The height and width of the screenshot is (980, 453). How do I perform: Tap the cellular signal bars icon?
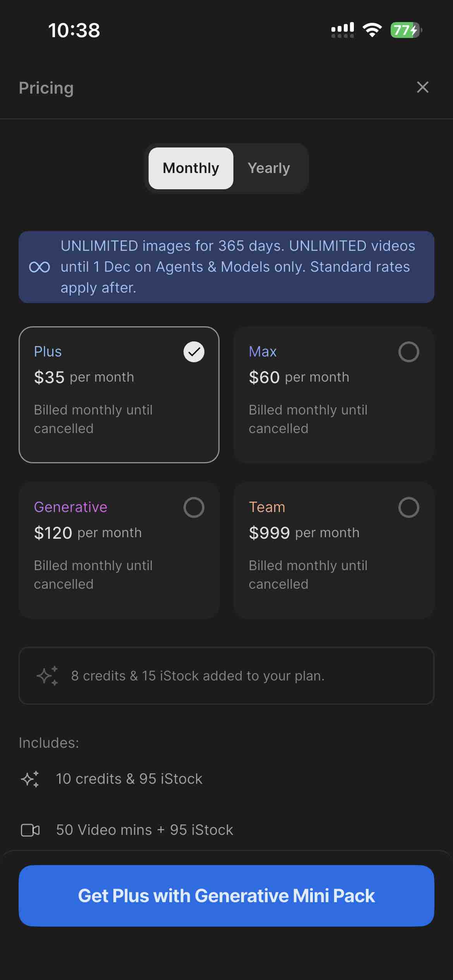(343, 30)
